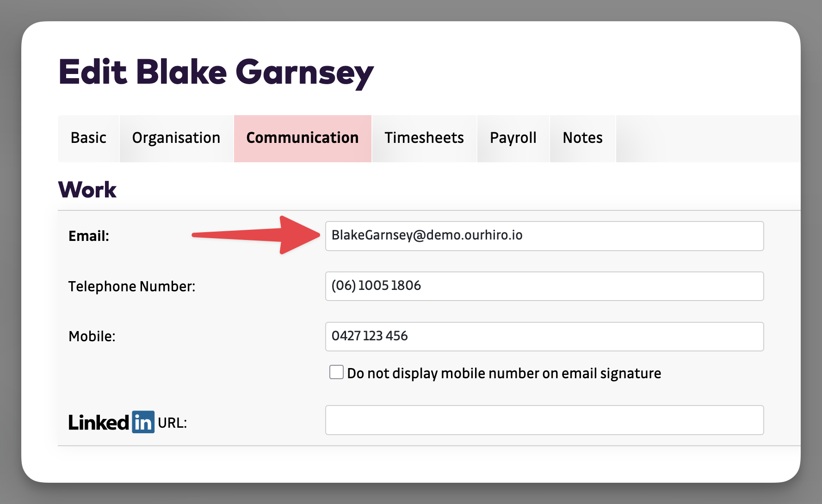Click the empty LinkedIn URL field
This screenshot has height=504, width=822.
pyautogui.click(x=544, y=420)
